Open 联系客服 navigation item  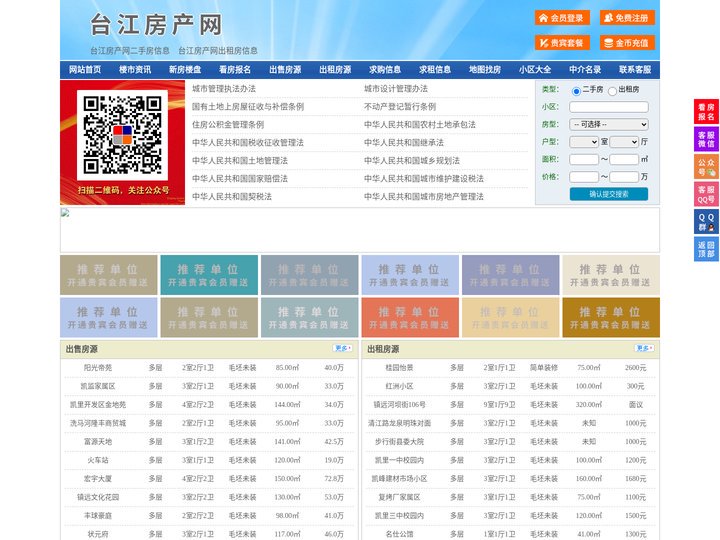coord(635,69)
